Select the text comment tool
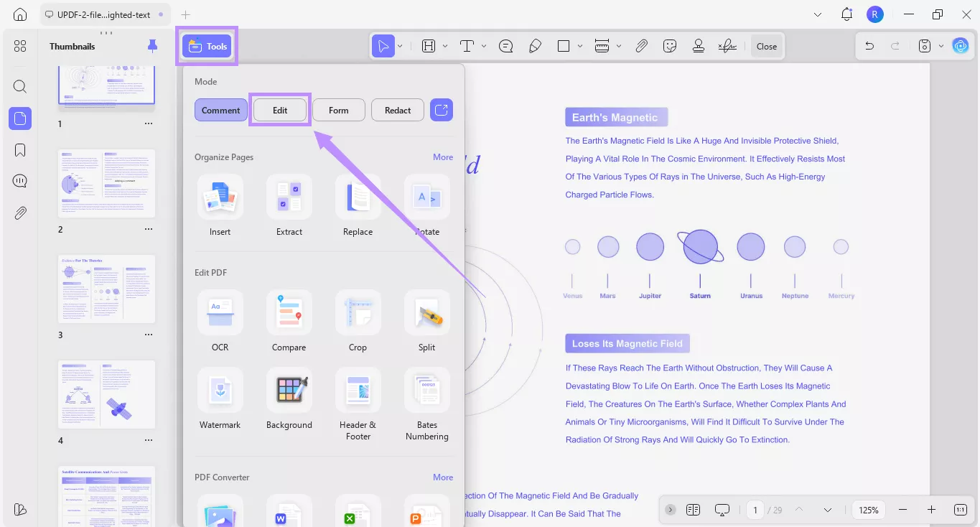This screenshot has height=527, width=980. [505, 45]
